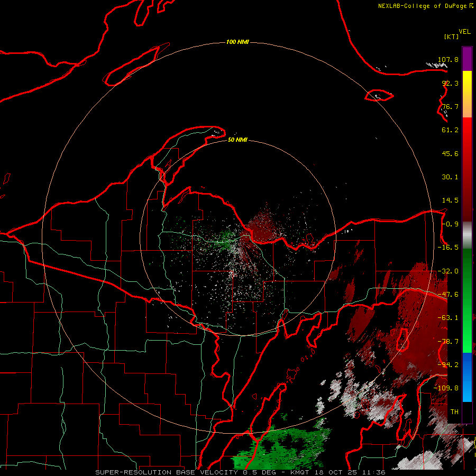The height and width of the screenshot is (476, 476).
Task: Click the "100 NMI" range ring label
Action: tap(237, 42)
